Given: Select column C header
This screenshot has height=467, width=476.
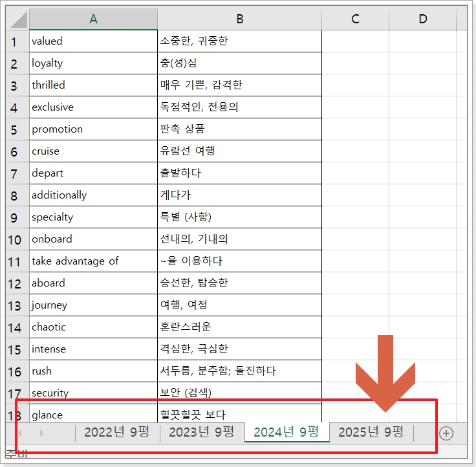Looking at the screenshot, I should point(355,19).
